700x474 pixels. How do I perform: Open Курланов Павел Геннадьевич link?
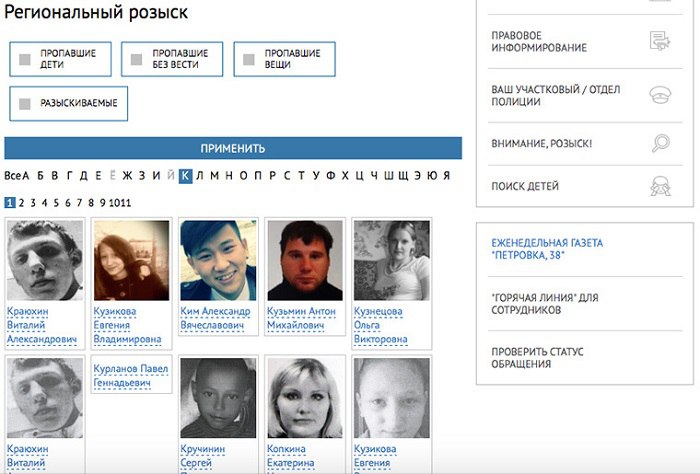[x=131, y=376]
